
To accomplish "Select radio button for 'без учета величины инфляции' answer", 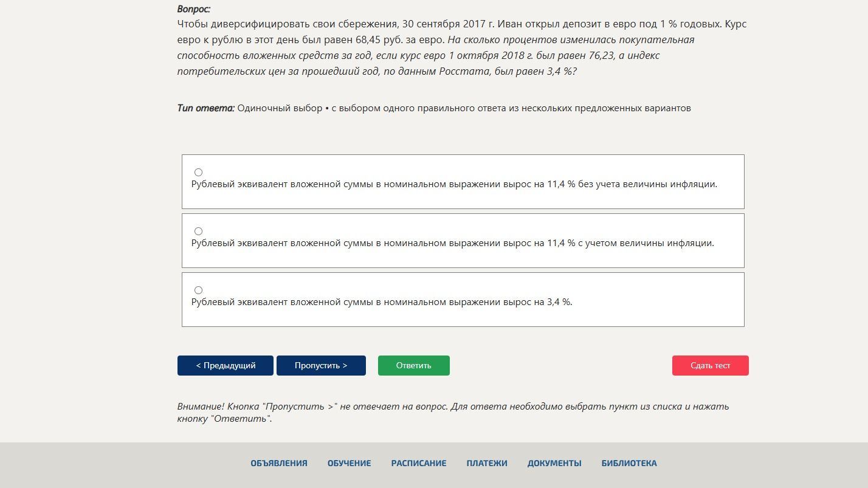I will pyautogui.click(x=198, y=172).
